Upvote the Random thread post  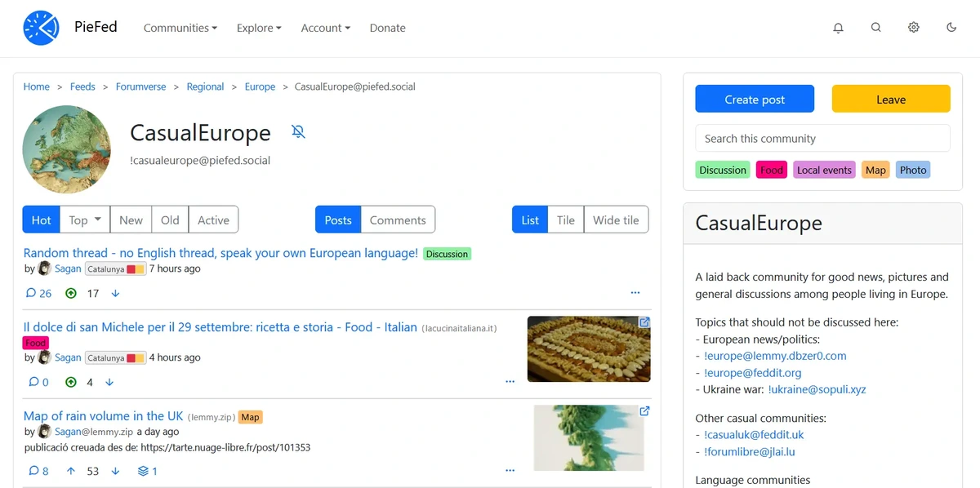tap(71, 293)
